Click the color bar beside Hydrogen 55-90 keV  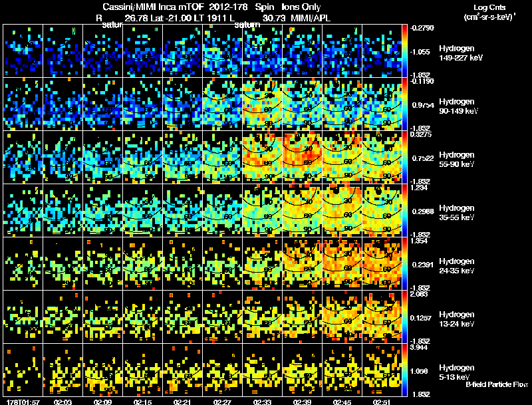click(404, 158)
